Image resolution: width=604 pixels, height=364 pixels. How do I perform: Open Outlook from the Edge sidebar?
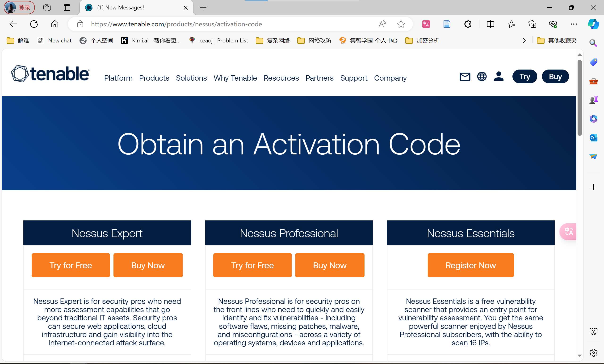(593, 138)
